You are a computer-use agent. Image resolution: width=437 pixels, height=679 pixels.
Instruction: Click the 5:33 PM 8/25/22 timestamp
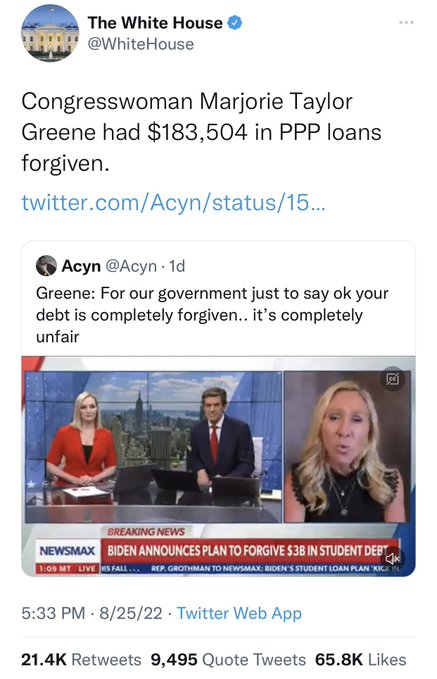click(92, 613)
